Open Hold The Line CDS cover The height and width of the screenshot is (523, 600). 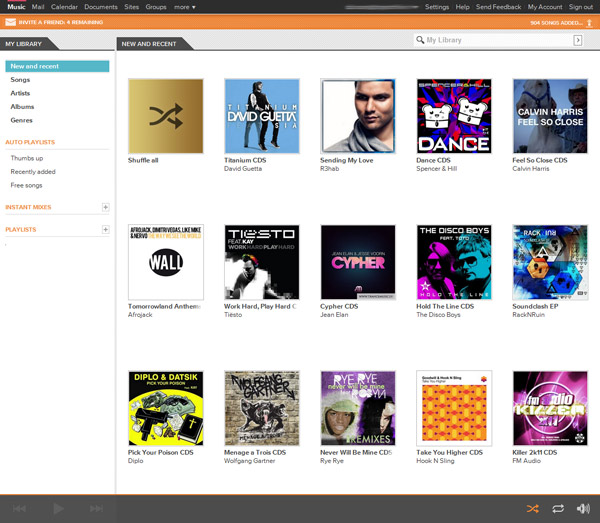454,262
